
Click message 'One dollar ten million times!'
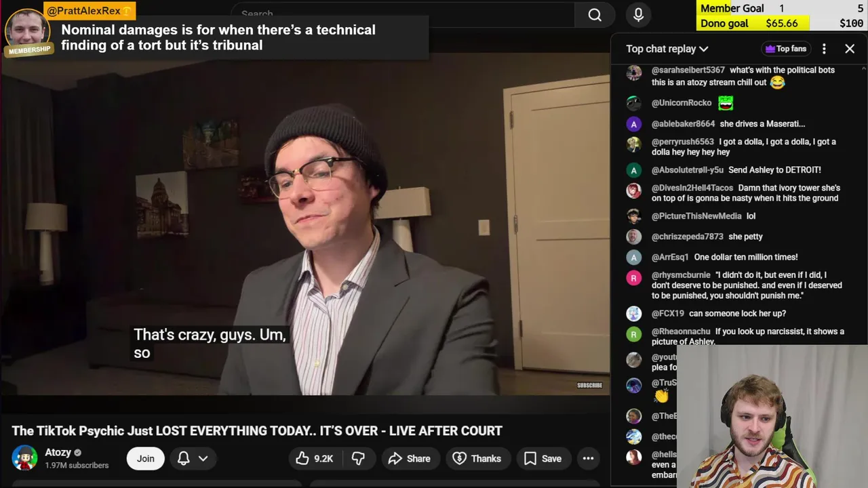coord(746,257)
